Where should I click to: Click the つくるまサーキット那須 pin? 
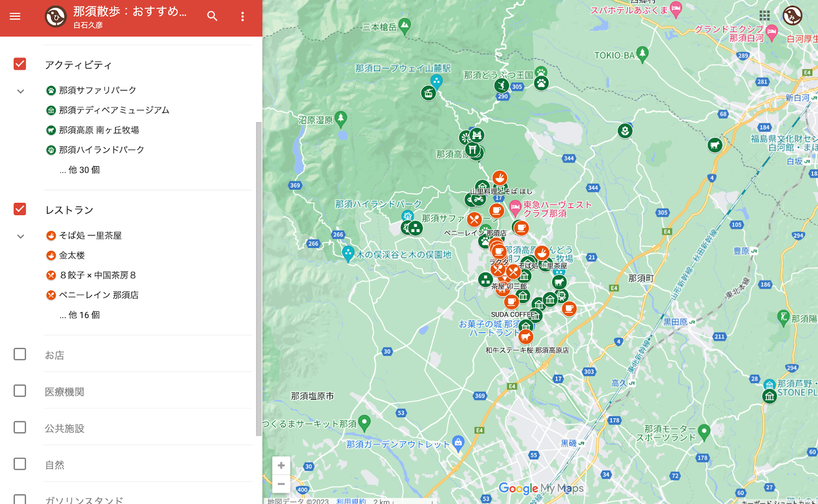click(x=364, y=422)
